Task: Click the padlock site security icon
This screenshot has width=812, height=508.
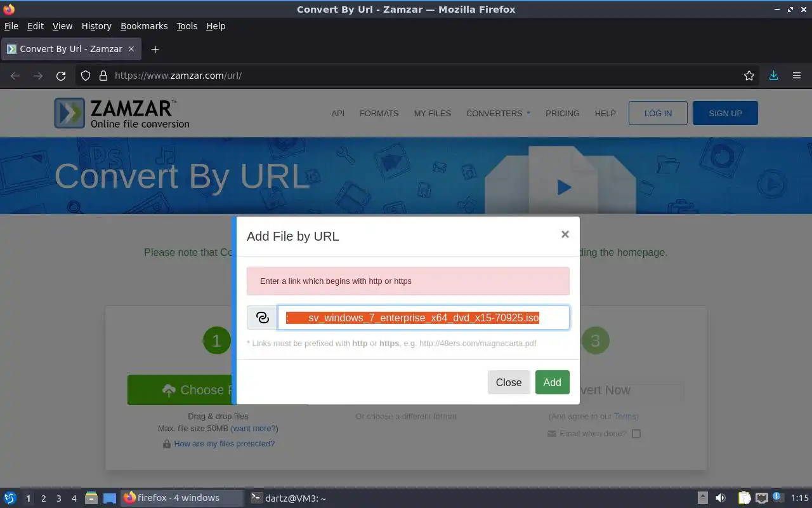Action: 103,76
